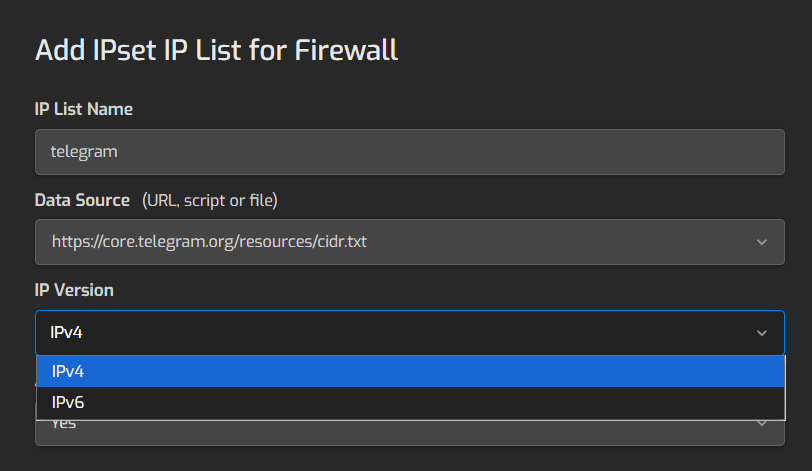
Task: Click the 'Add IPset IP List for Firewall' heading
Action: tap(217, 50)
